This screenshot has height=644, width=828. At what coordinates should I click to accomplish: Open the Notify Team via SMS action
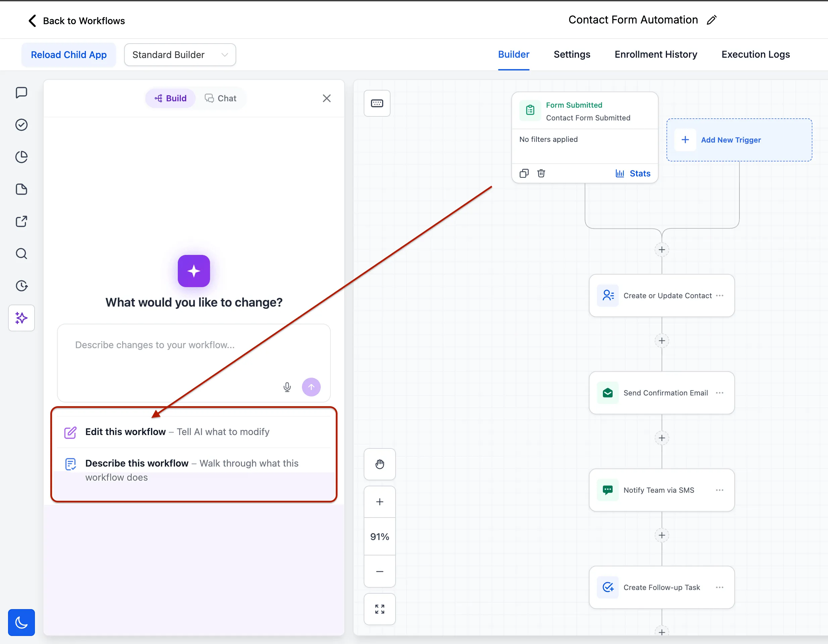pyautogui.click(x=662, y=490)
